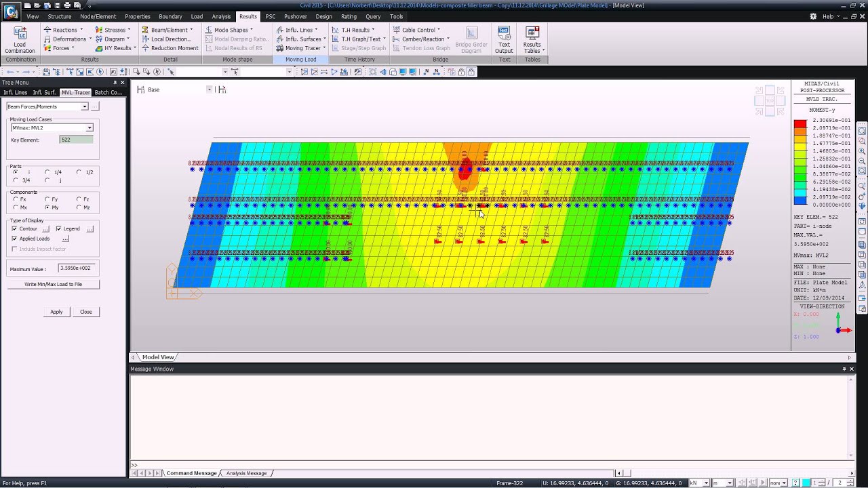Click the ellipsis button next to Beam Forces/Moments
The width and height of the screenshot is (868, 488).
pyautogui.click(x=95, y=106)
